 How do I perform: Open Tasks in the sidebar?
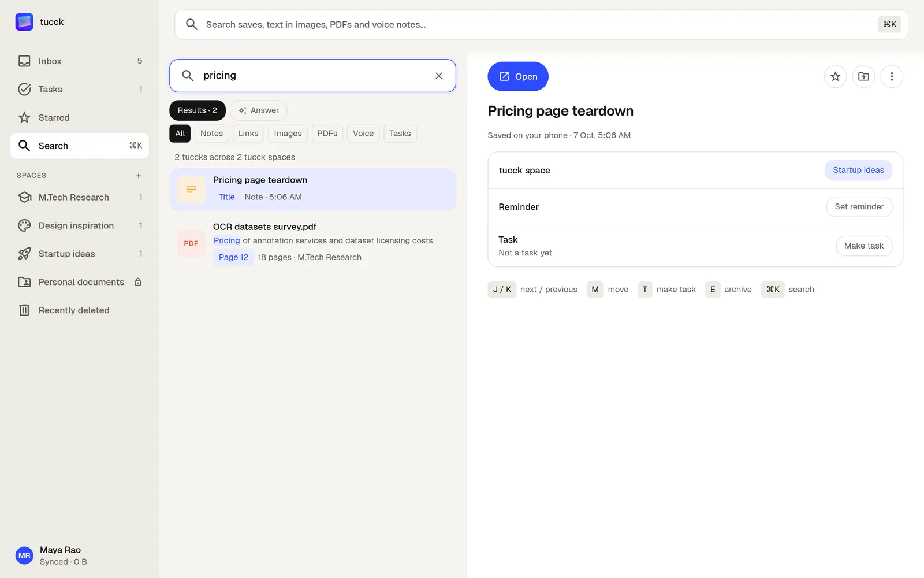(x=80, y=90)
